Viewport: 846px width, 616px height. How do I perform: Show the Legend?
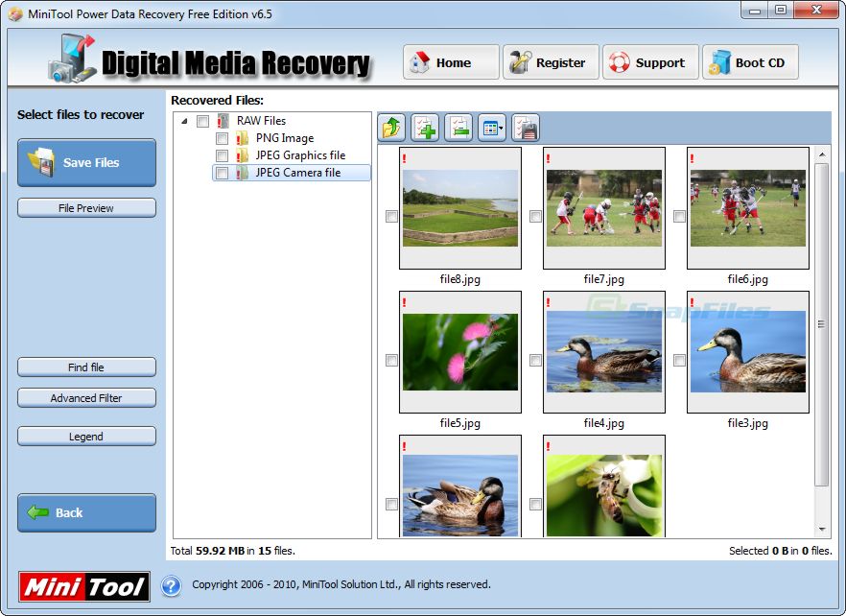pyautogui.click(x=87, y=437)
